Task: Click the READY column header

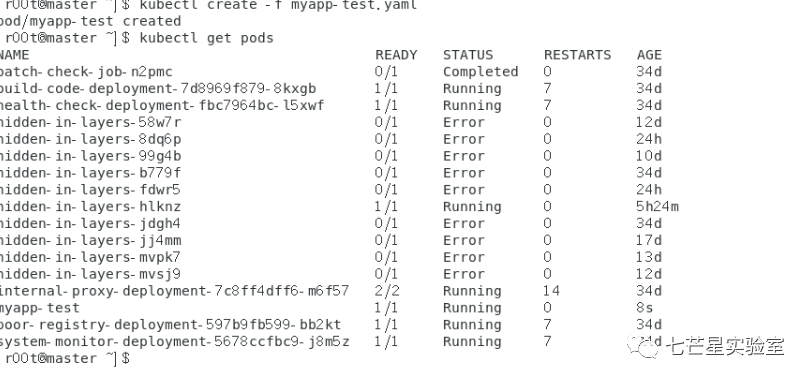Action: click(396, 55)
